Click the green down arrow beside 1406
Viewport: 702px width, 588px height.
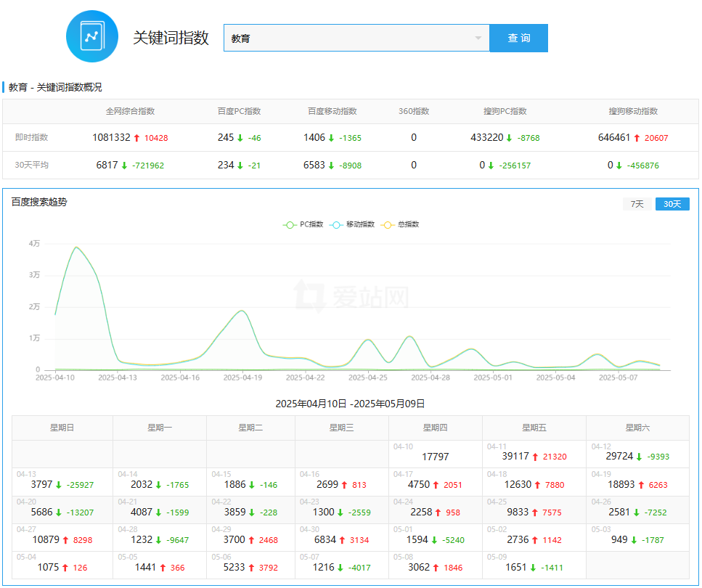(331, 138)
